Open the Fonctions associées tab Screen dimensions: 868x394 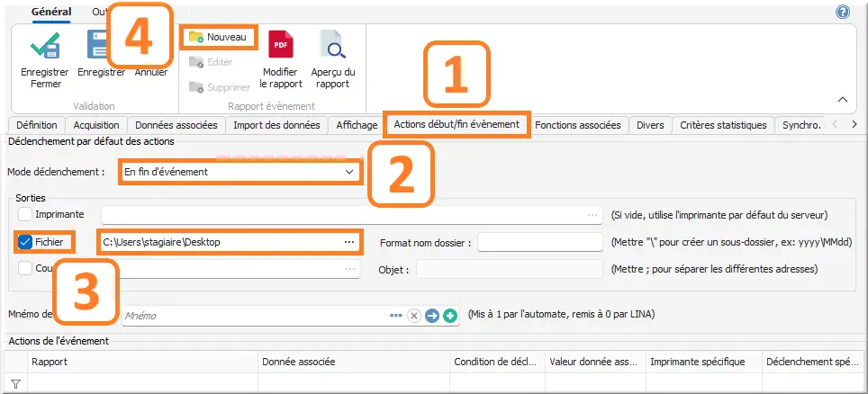[x=577, y=125]
